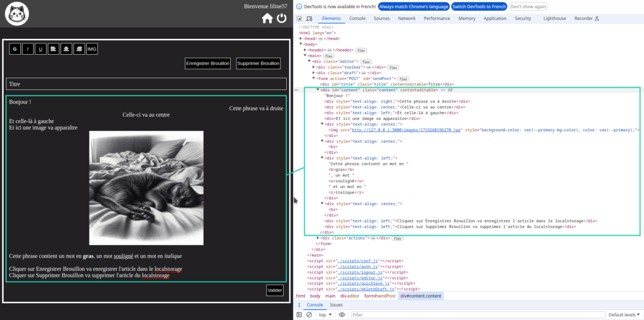Expand the div class toolbar node
644x320 pixels.
314,67
